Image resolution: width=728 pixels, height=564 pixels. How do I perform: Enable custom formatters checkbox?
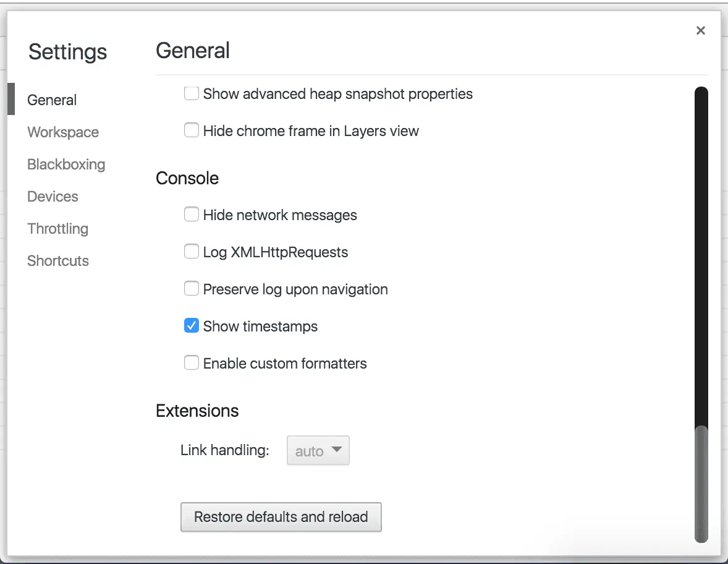click(192, 363)
